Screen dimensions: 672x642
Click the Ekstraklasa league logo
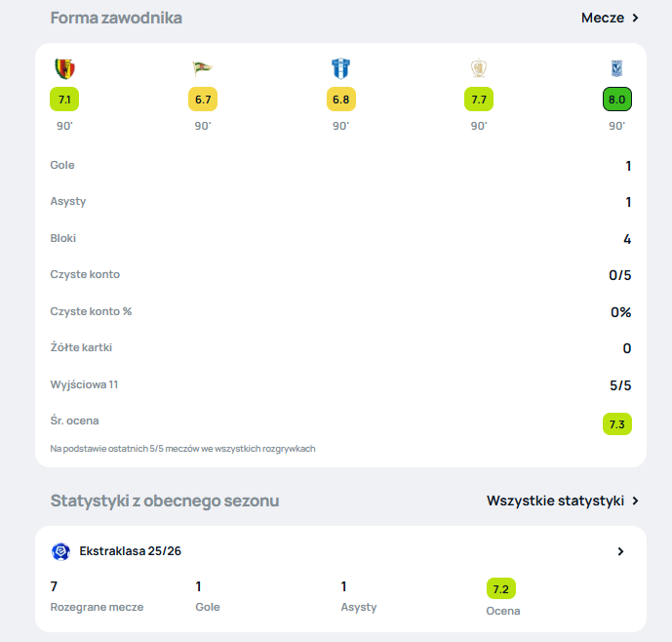click(x=60, y=551)
